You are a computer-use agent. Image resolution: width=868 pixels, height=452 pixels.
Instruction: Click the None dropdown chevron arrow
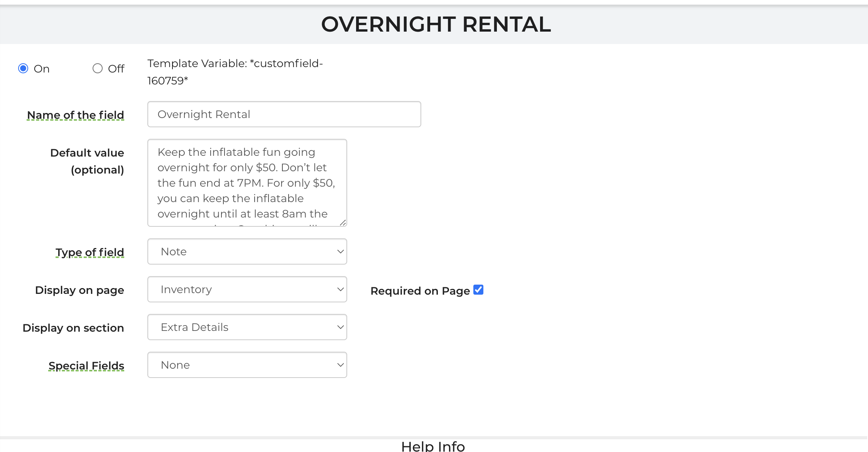tap(340, 365)
